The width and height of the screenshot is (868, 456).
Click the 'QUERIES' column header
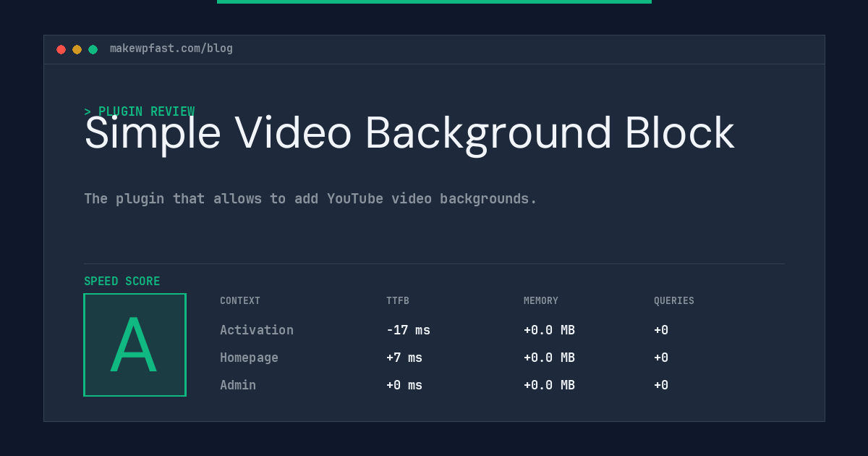(674, 301)
